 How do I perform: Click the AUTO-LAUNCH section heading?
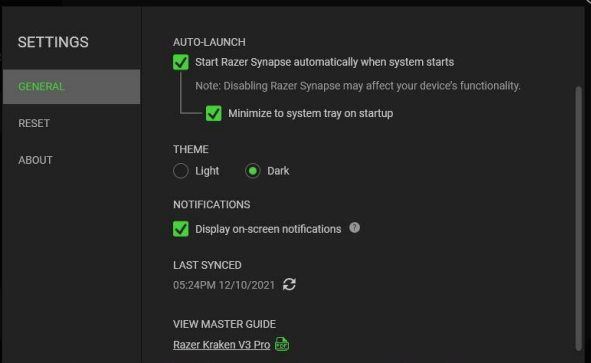coord(209,42)
